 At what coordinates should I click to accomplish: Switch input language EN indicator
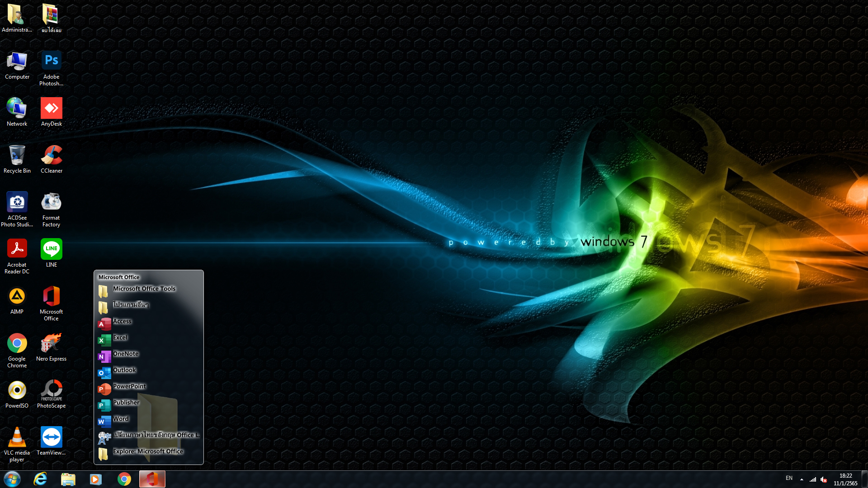coord(789,478)
